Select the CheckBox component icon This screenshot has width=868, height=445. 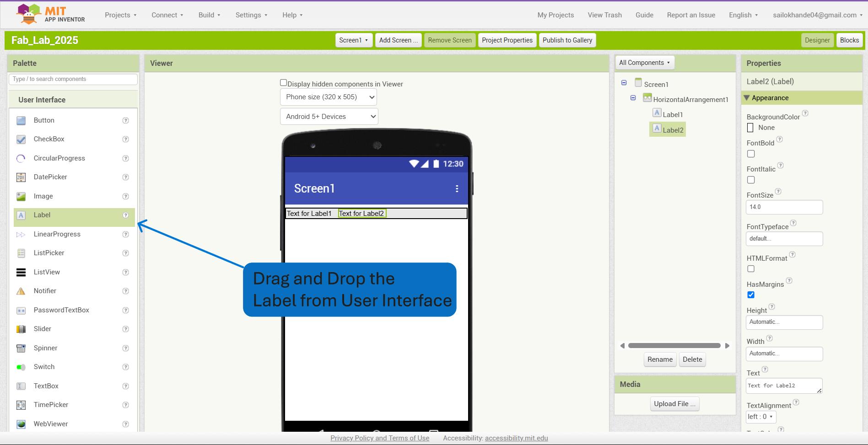coord(21,139)
